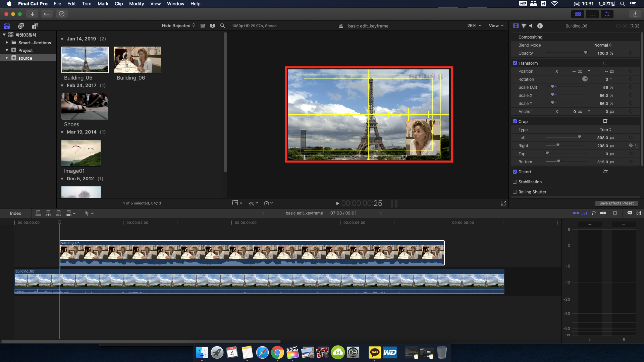
Task: Enable the Rolling Shutter checkbox
Action: (x=515, y=192)
